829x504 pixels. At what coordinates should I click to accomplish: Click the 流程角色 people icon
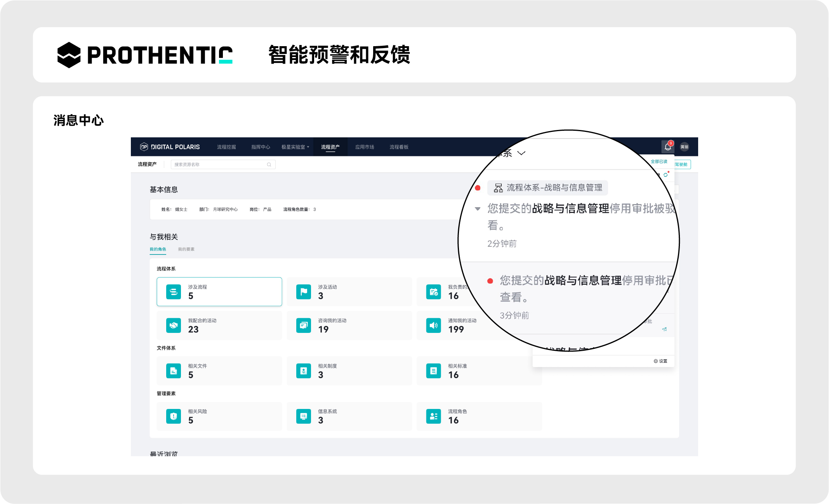point(433,416)
